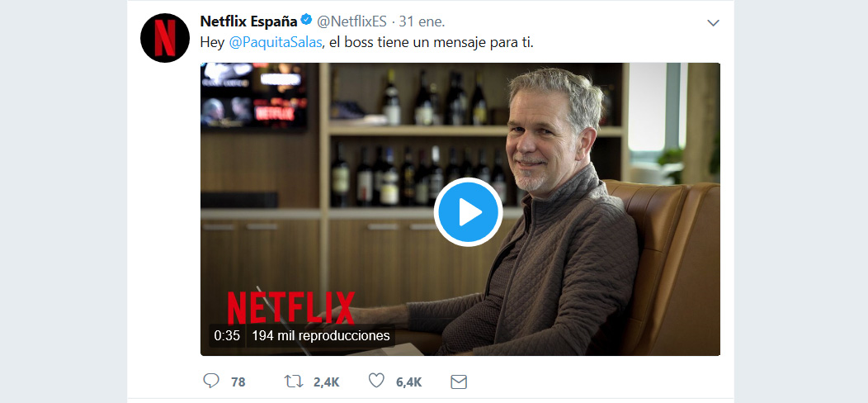
Task: Click the 2,4K retweets count
Action: (326, 382)
